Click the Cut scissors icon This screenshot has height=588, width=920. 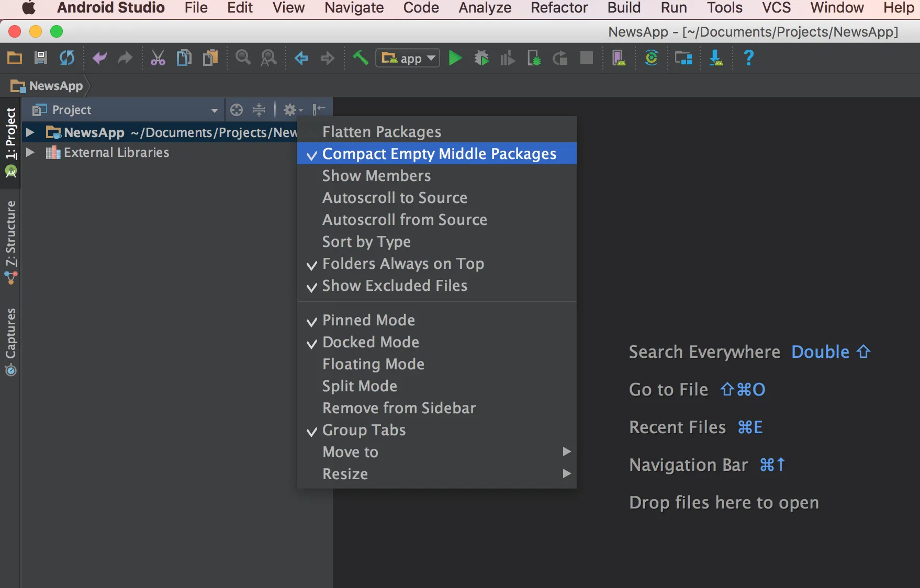tap(158, 58)
